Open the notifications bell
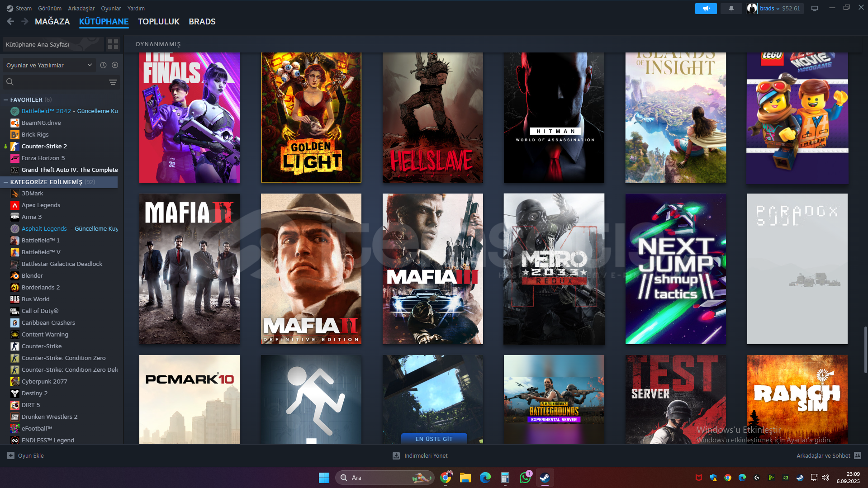 (731, 8)
